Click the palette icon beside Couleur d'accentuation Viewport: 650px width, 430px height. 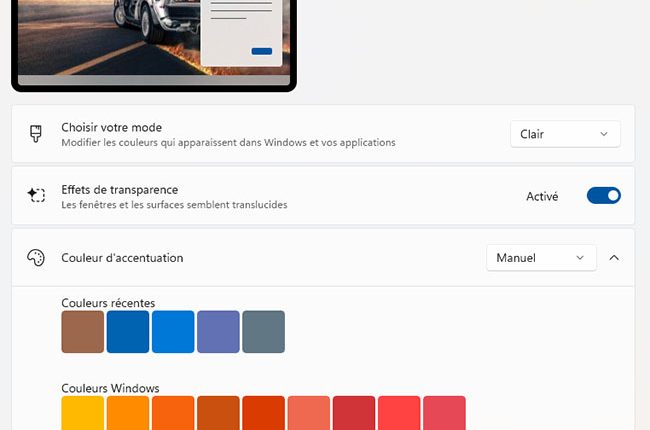tap(36, 258)
